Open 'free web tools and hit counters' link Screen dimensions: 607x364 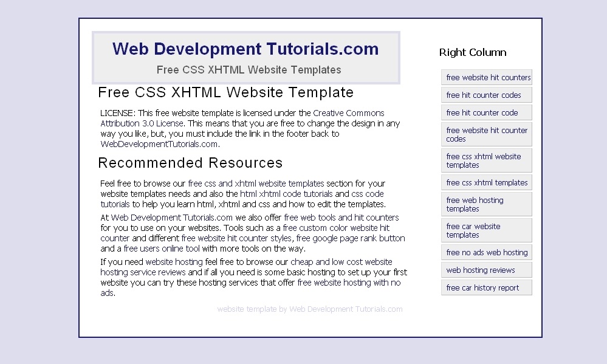[341, 218]
